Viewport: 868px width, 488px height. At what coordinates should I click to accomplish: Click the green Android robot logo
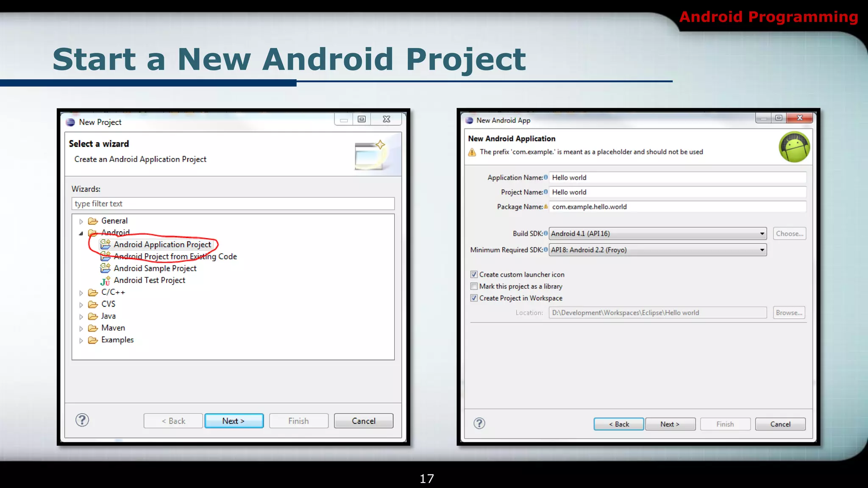tap(794, 147)
